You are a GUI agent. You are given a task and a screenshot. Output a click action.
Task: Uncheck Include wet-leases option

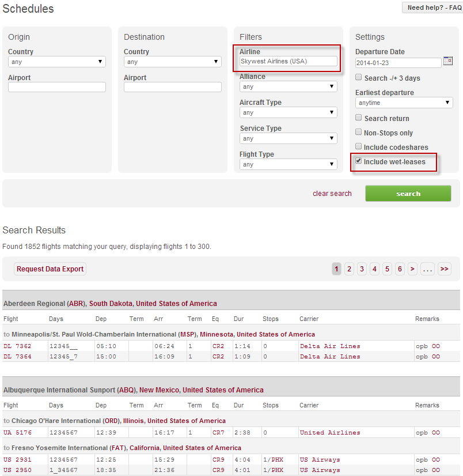359,161
